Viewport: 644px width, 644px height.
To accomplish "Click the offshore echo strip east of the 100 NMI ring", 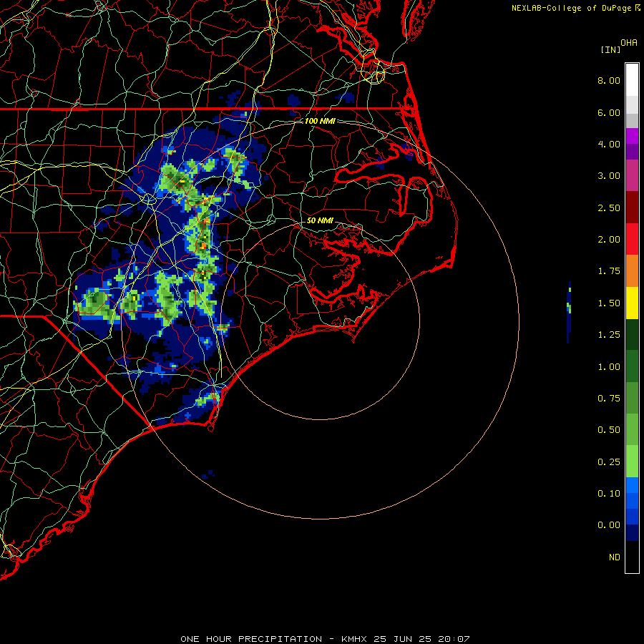I will pyautogui.click(x=569, y=312).
